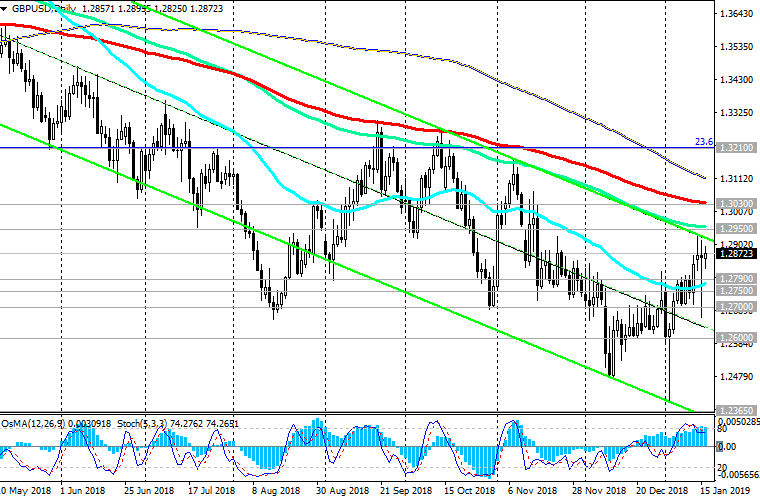Click the 1.2950 resistance level label
Image resolution: width=760 pixels, height=500 pixels.
coord(735,228)
